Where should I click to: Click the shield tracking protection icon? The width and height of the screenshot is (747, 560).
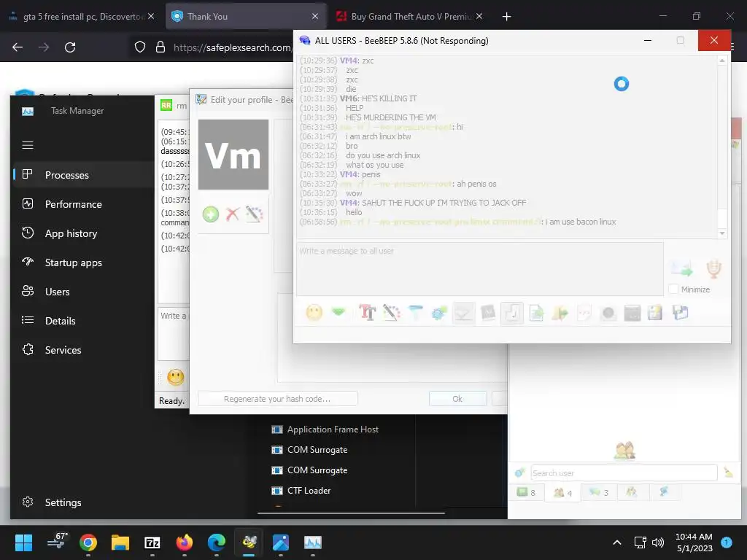coord(139,47)
